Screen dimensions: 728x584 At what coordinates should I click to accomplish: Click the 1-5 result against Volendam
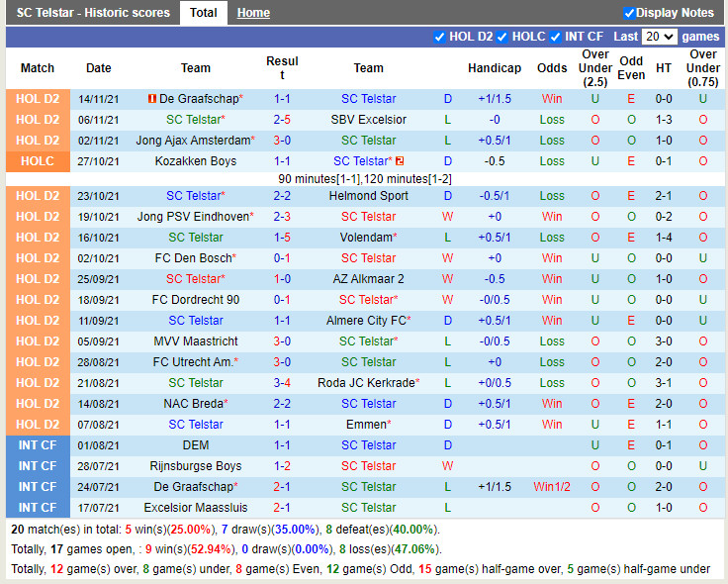pos(282,238)
